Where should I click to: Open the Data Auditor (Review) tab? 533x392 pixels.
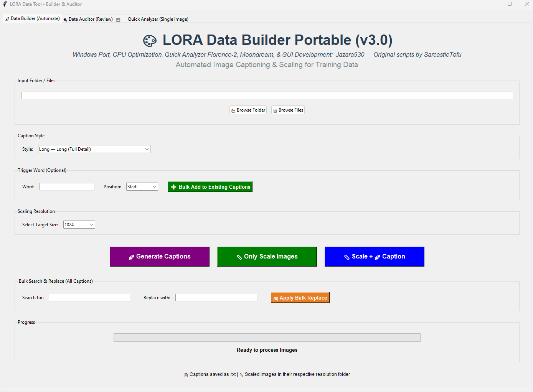(x=88, y=19)
